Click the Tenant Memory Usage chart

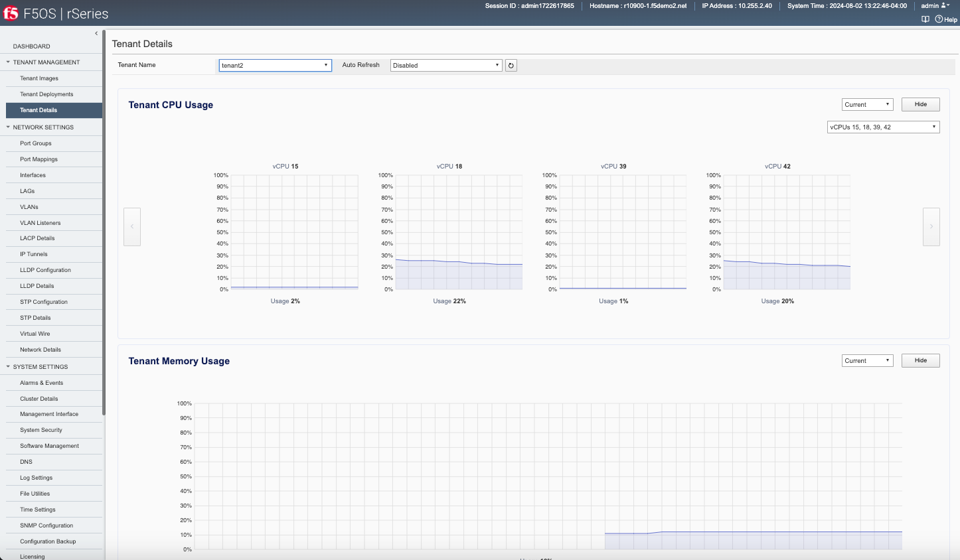[x=548, y=476]
